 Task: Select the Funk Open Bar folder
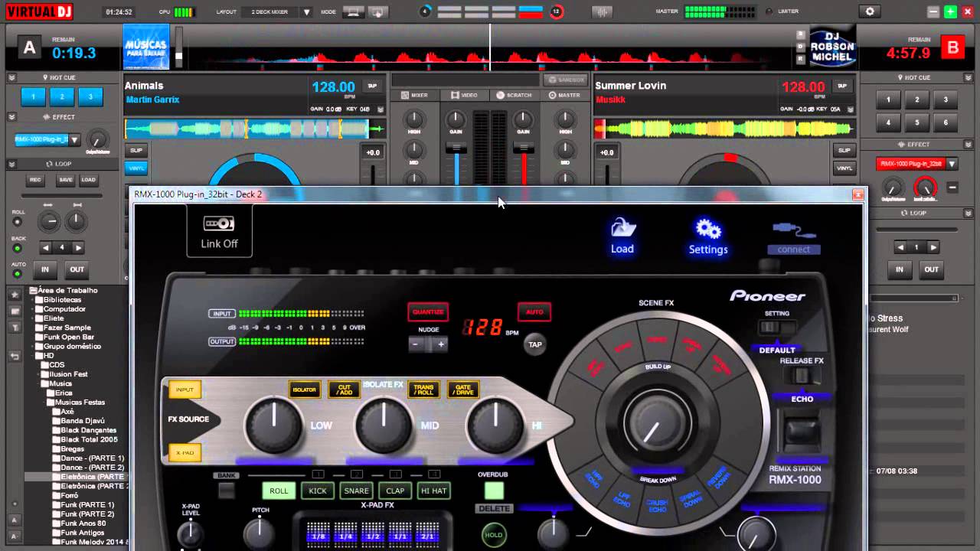tap(69, 337)
